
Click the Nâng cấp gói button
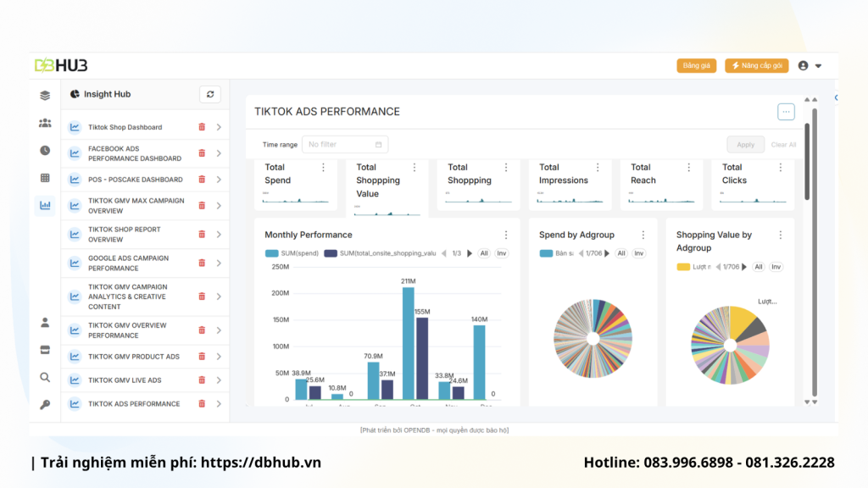(x=756, y=65)
